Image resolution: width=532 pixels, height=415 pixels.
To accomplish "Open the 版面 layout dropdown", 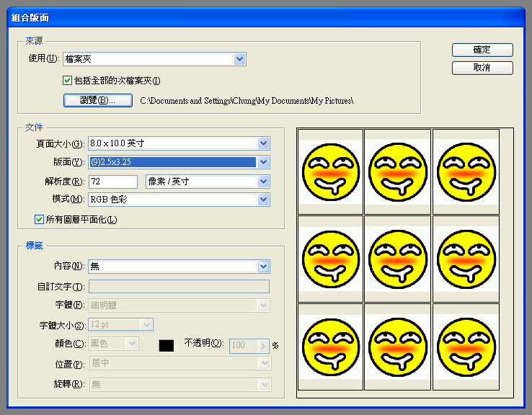I will 263,162.
